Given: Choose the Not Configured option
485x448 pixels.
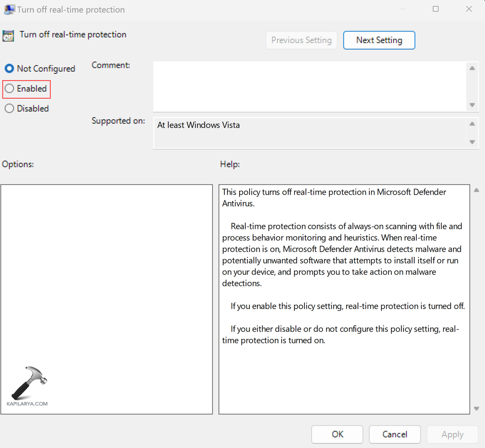Looking at the screenshot, I should (9, 69).
